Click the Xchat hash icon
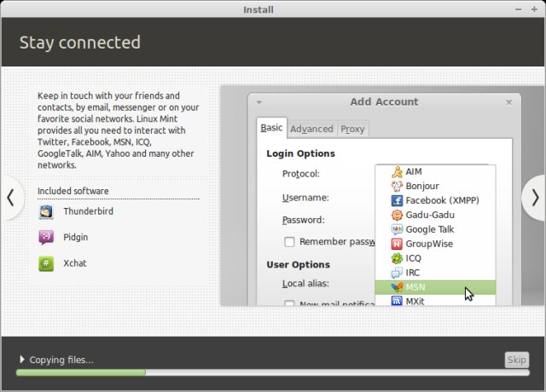Viewport: 546px width, 392px height. click(46, 263)
